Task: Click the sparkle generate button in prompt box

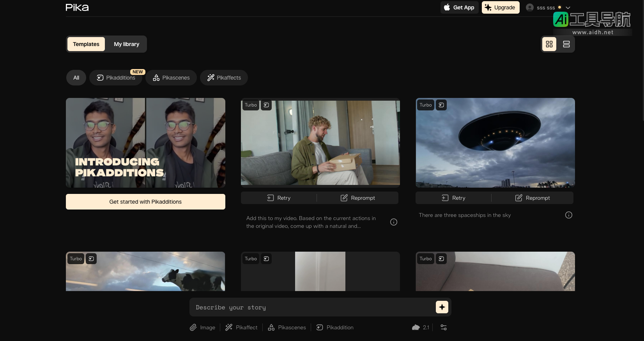Action: coord(442,307)
